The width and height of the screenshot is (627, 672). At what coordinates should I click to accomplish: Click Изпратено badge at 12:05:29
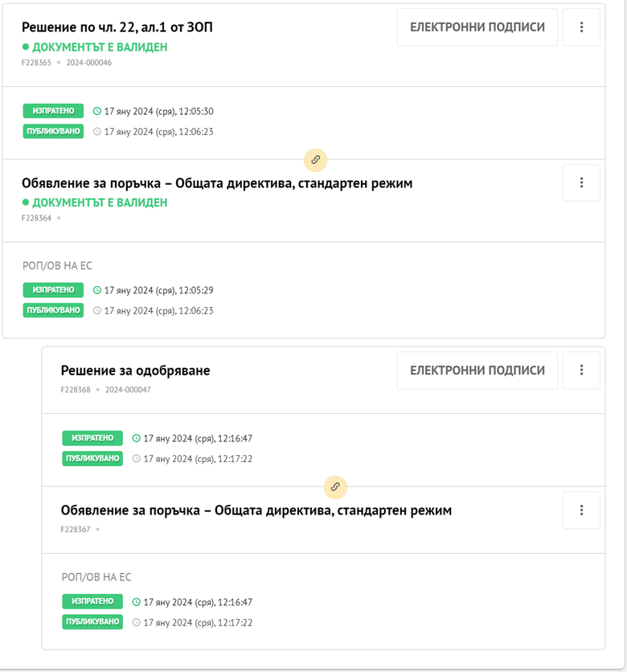click(x=53, y=290)
